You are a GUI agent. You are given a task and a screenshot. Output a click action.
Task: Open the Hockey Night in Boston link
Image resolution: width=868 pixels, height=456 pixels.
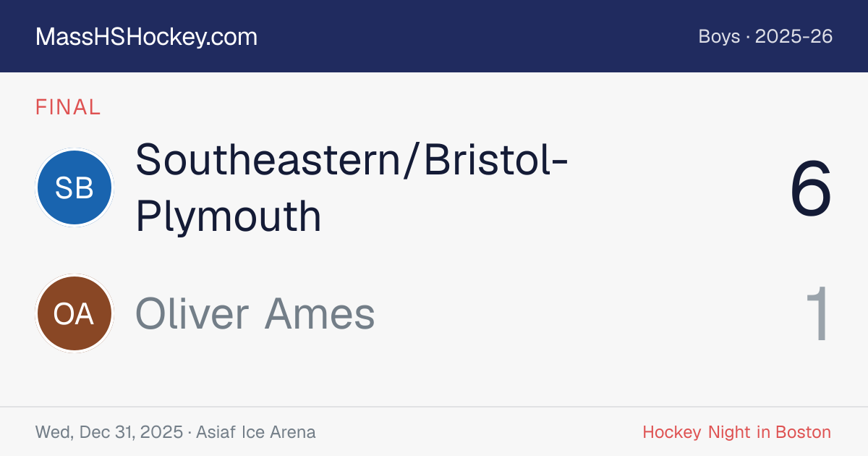(x=736, y=433)
